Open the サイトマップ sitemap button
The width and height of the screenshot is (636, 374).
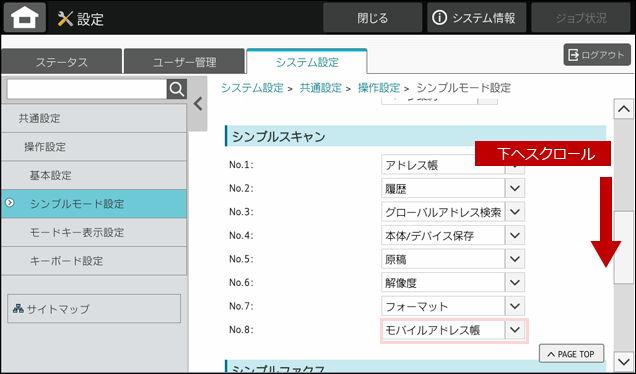[94, 309]
